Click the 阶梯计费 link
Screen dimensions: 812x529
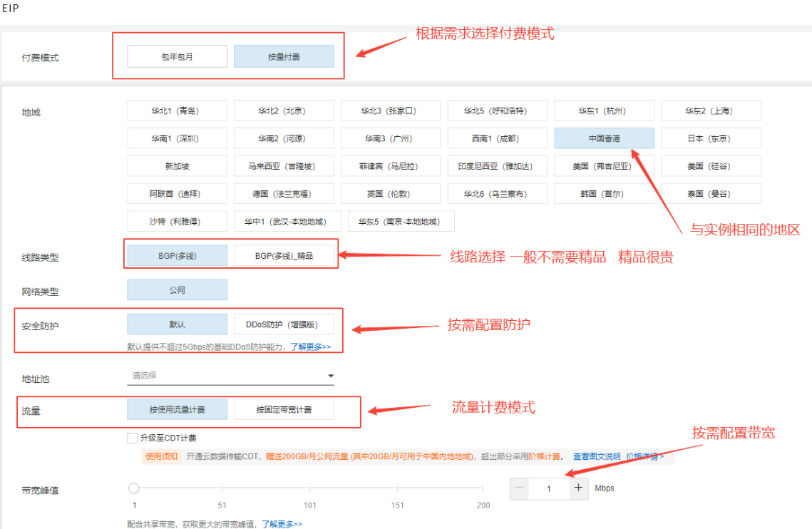pyautogui.click(x=545, y=456)
